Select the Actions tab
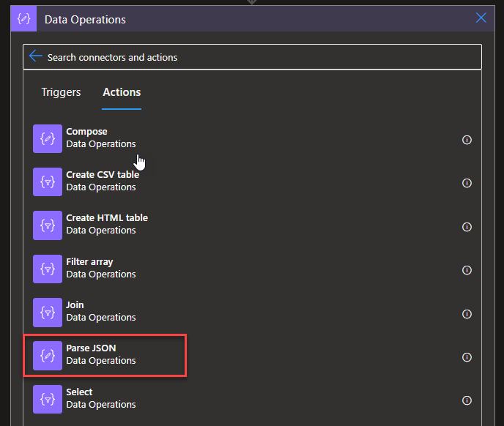 pyautogui.click(x=122, y=92)
